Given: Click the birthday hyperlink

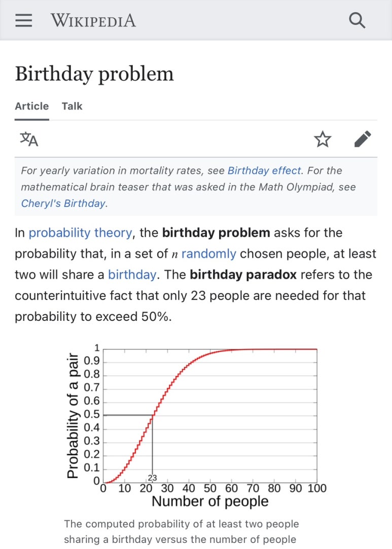Looking at the screenshot, I should pos(132,275).
